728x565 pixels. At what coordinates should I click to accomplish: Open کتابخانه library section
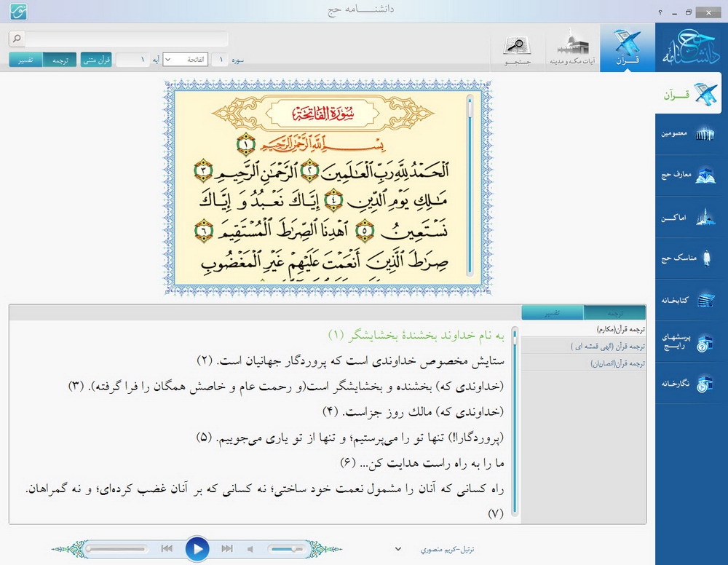[688, 300]
